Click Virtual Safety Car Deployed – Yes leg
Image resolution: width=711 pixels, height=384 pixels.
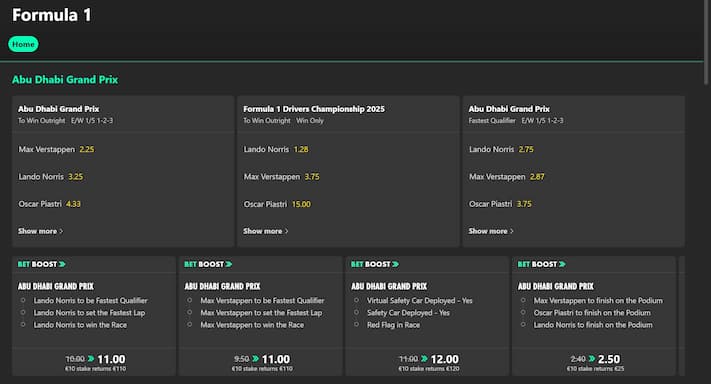pos(419,300)
